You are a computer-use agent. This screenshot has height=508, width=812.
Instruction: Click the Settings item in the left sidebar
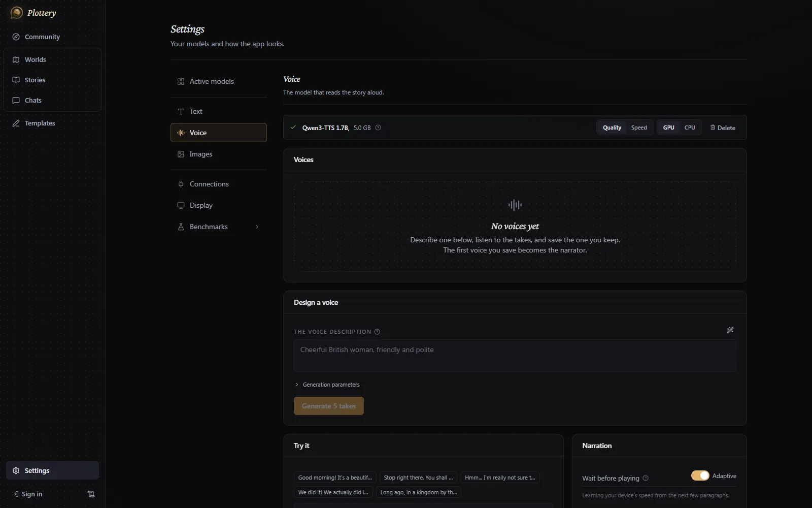coord(52,470)
